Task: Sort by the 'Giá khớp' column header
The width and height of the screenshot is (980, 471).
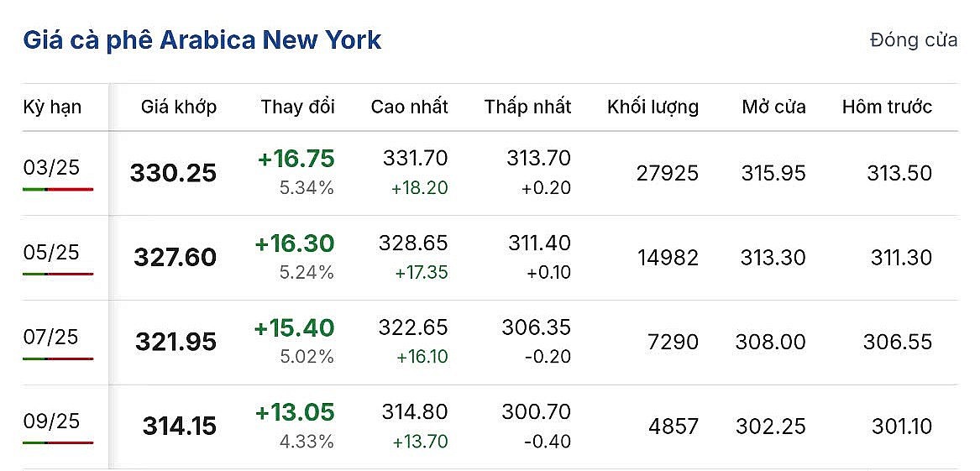Action: coord(178,107)
